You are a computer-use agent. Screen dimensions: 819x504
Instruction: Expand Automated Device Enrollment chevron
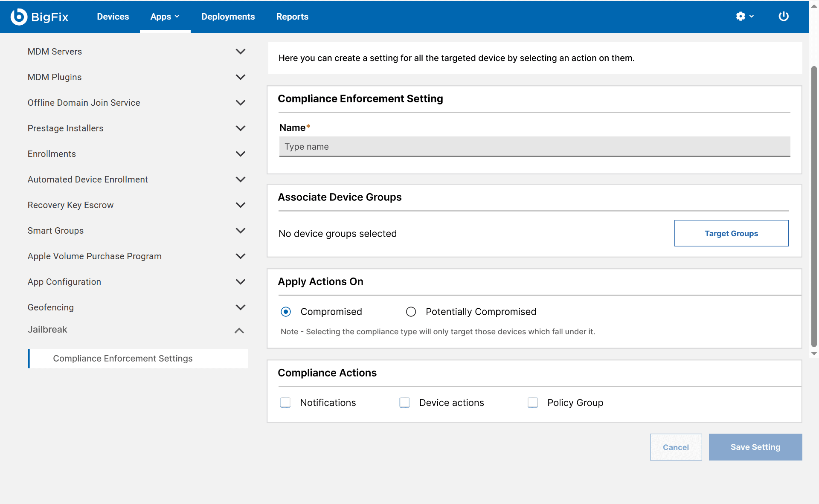(x=241, y=180)
